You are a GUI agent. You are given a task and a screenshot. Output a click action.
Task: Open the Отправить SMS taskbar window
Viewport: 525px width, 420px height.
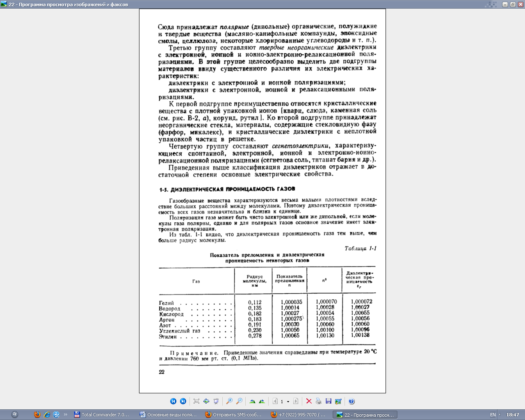(233, 415)
